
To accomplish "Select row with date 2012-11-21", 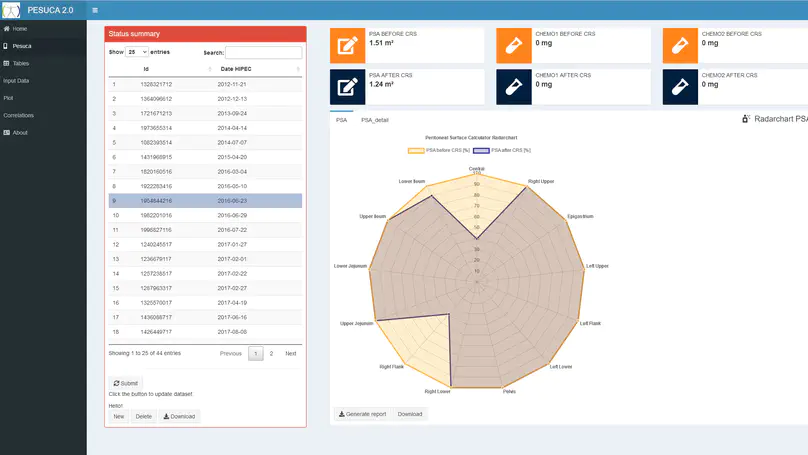I will click(205, 85).
